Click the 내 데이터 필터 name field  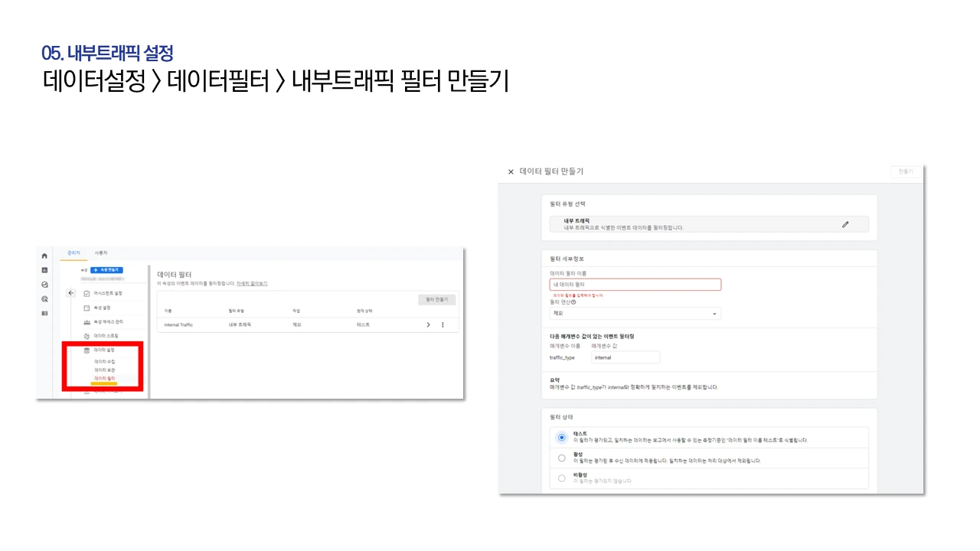click(x=635, y=284)
